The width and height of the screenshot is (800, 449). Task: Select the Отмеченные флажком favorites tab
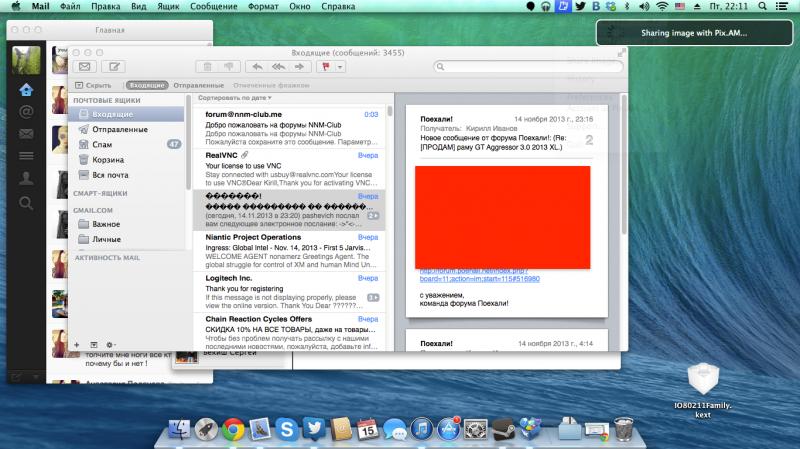(271, 85)
